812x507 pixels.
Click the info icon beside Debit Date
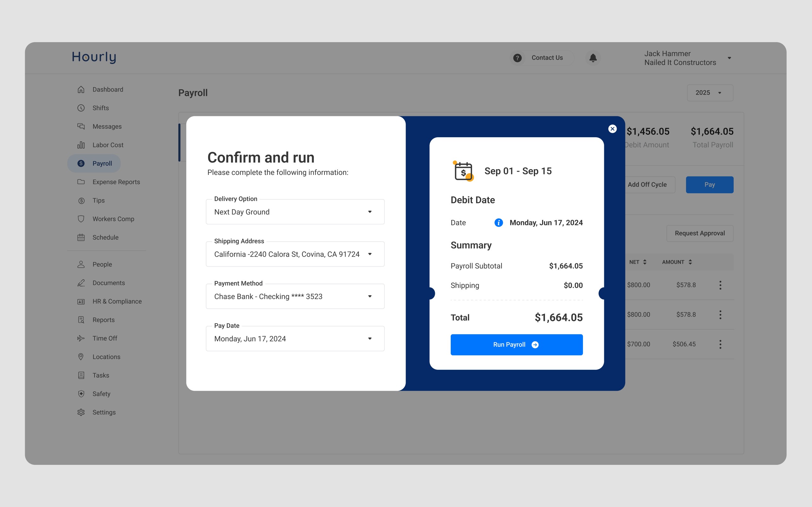tap(499, 223)
